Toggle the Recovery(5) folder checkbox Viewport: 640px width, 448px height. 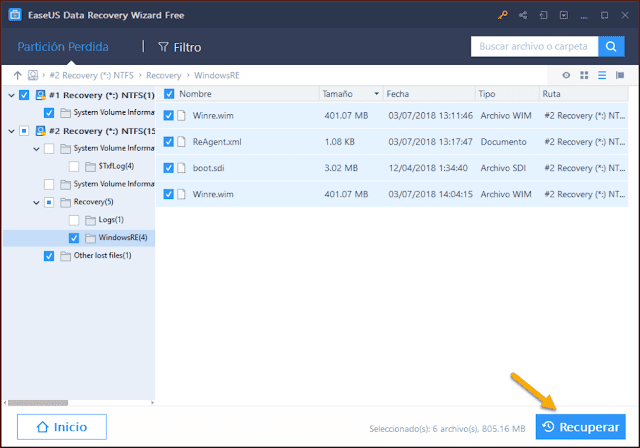pos(49,202)
